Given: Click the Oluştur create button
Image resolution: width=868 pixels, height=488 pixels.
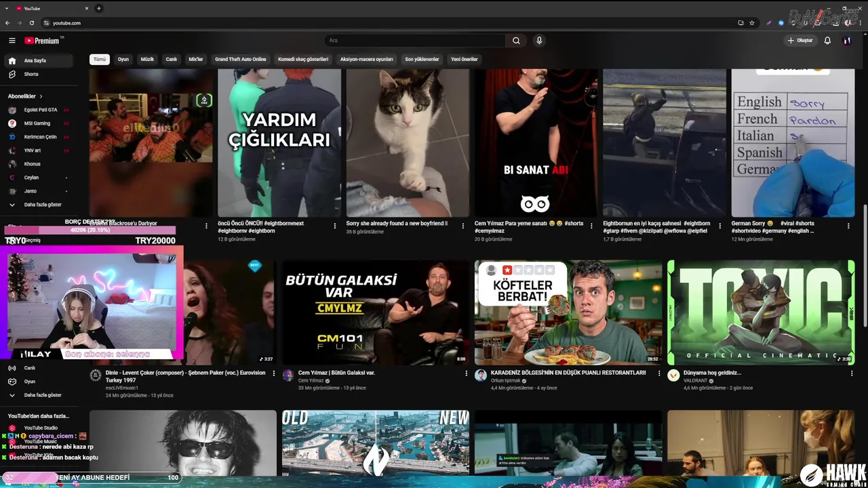Looking at the screenshot, I should pyautogui.click(x=800, y=41).
